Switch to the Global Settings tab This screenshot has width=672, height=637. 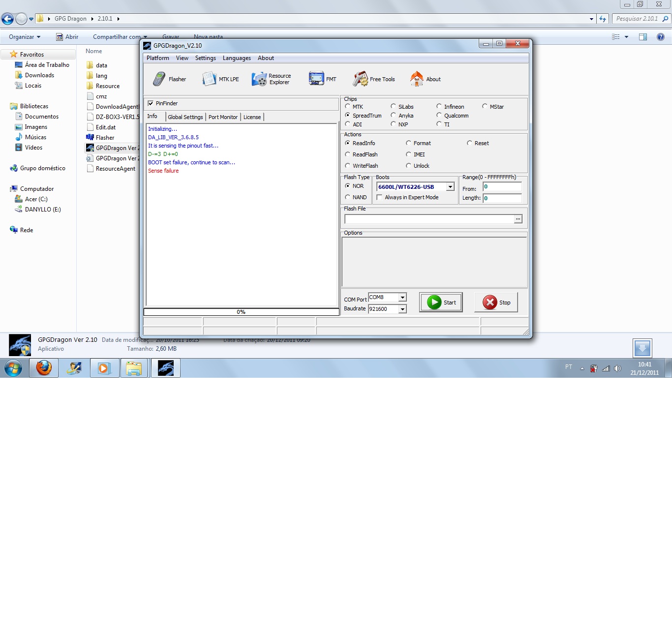[185, 117]
